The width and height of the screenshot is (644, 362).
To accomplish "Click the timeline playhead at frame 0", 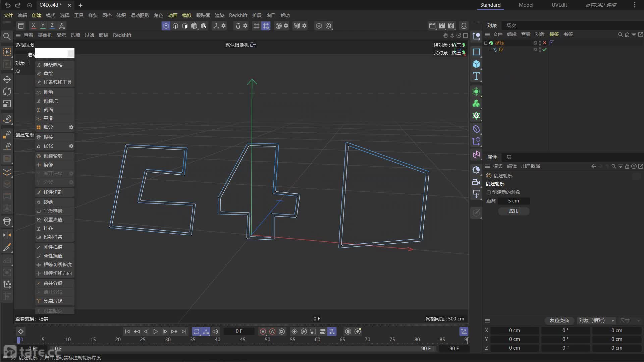I will pyautogui.click(x=19, y=340).
